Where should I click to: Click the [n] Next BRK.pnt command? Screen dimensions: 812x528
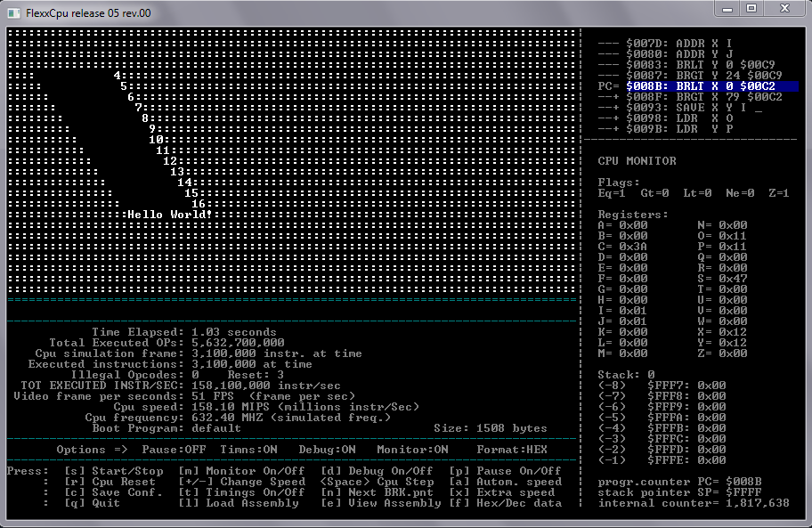pos(377,492)
